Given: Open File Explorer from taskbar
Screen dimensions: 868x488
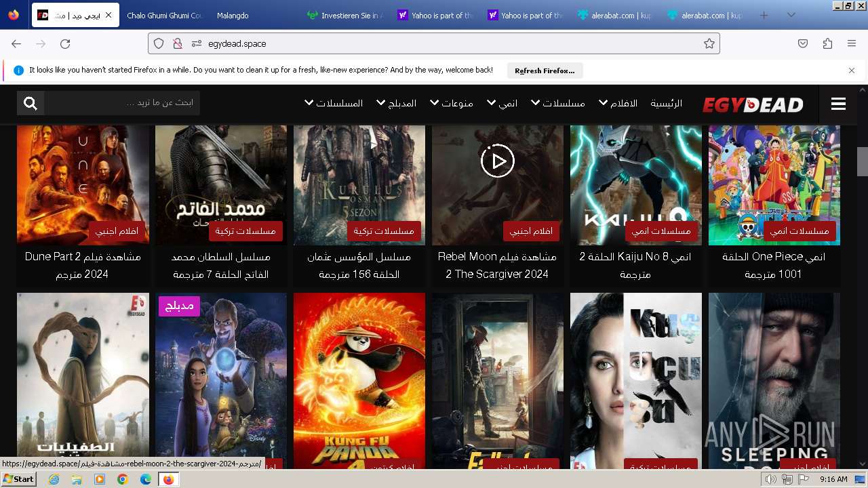Looking at the screenshot, I should pyautogui.click(x=77, y=479).
